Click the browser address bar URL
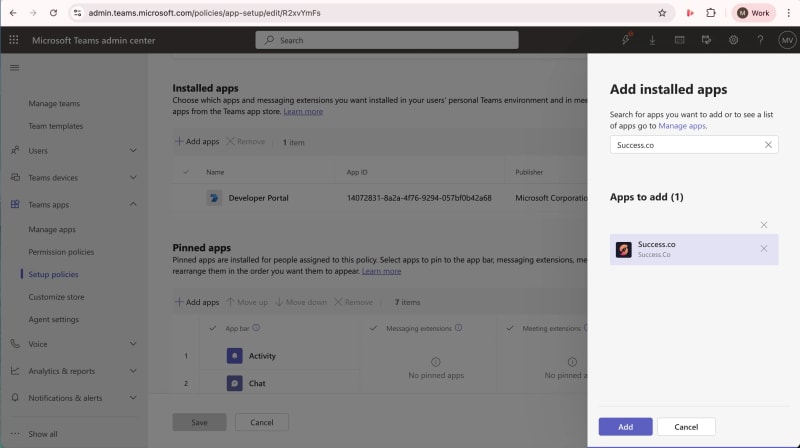The height and width of the screenshot is (448, 800). (205, 13)
